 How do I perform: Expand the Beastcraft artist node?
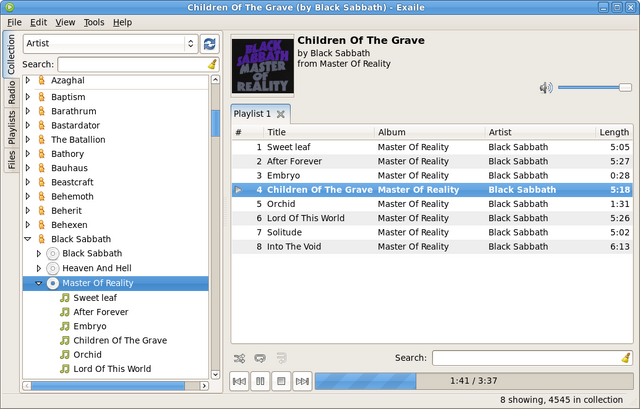[28, 182]
